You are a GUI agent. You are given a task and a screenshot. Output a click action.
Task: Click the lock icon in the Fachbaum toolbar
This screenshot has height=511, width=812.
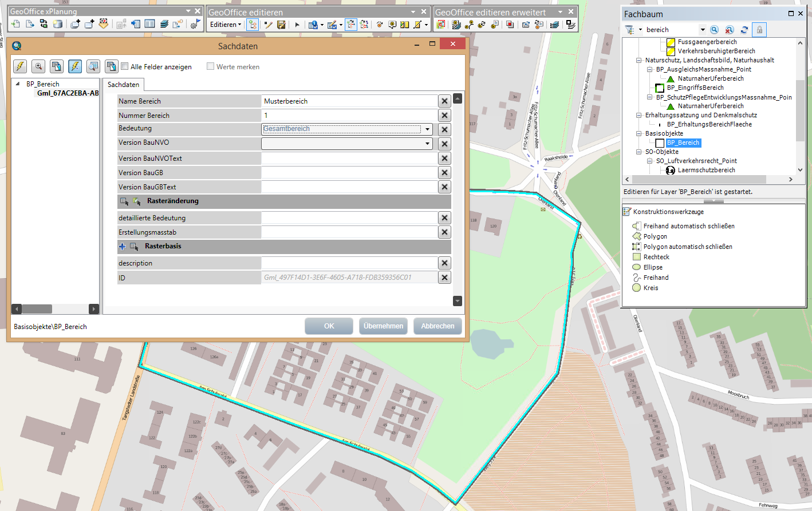pyautogui.click(x=759, y=29)
